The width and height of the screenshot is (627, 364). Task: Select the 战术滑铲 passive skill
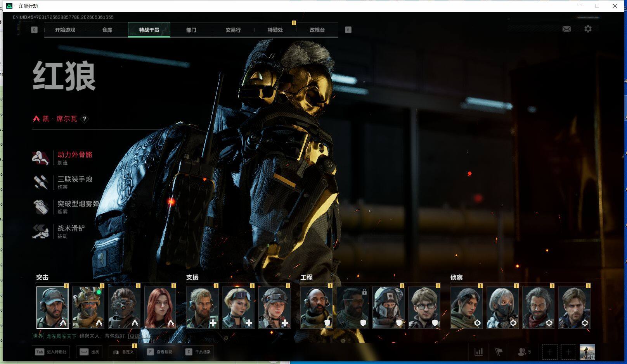[59, 231]
